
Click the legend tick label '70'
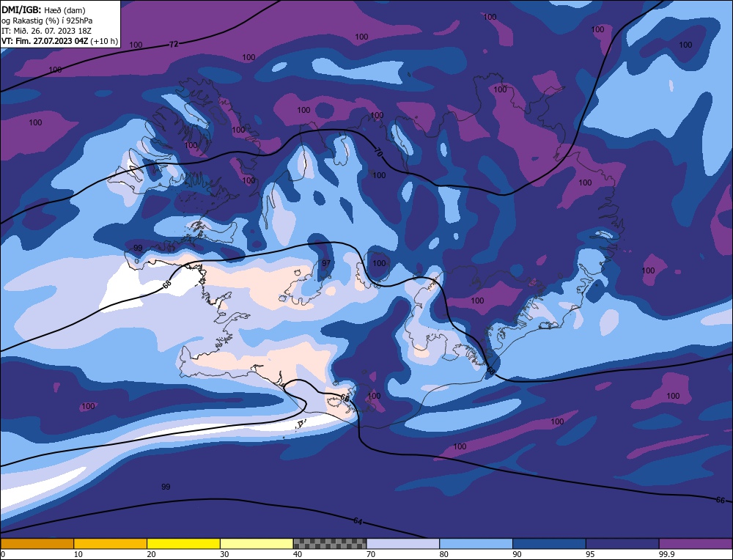(x=371, y=554)
